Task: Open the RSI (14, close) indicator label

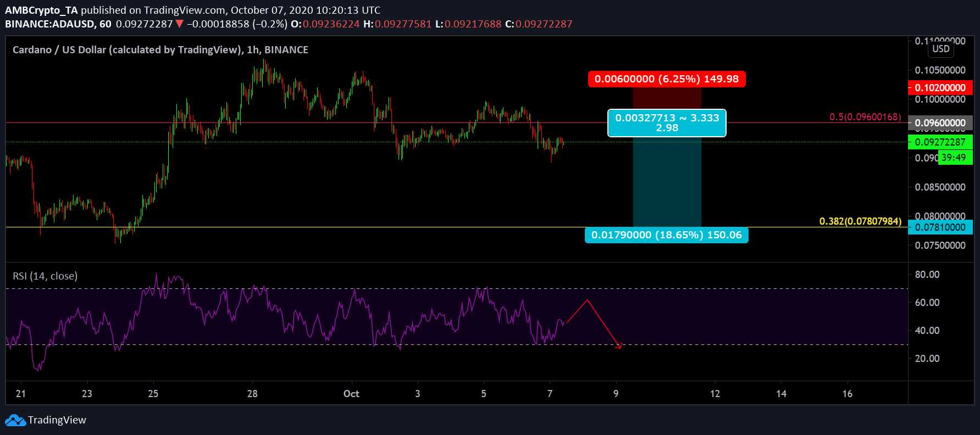Action: click(x=45, y=276)
